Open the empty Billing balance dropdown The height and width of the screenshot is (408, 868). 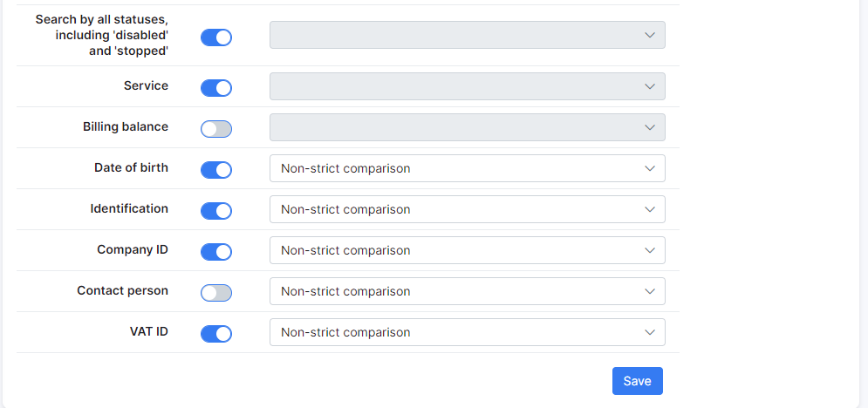pos(468,127)
